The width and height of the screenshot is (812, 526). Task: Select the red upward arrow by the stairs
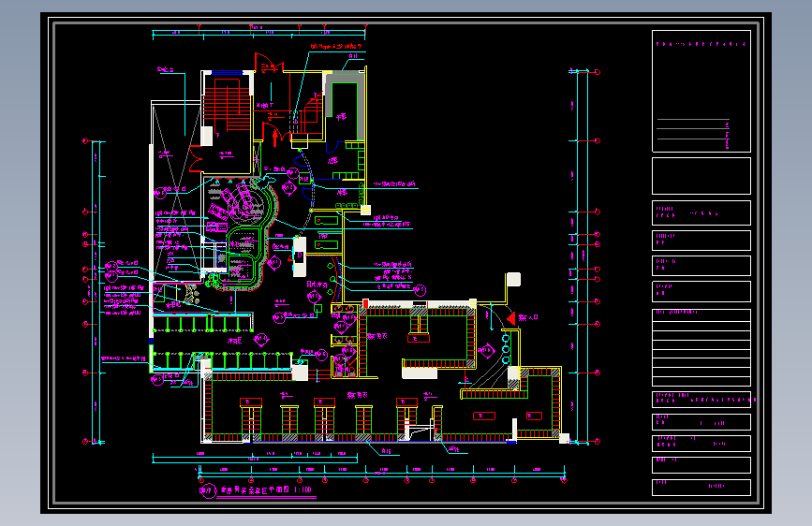tap(274, 138)
